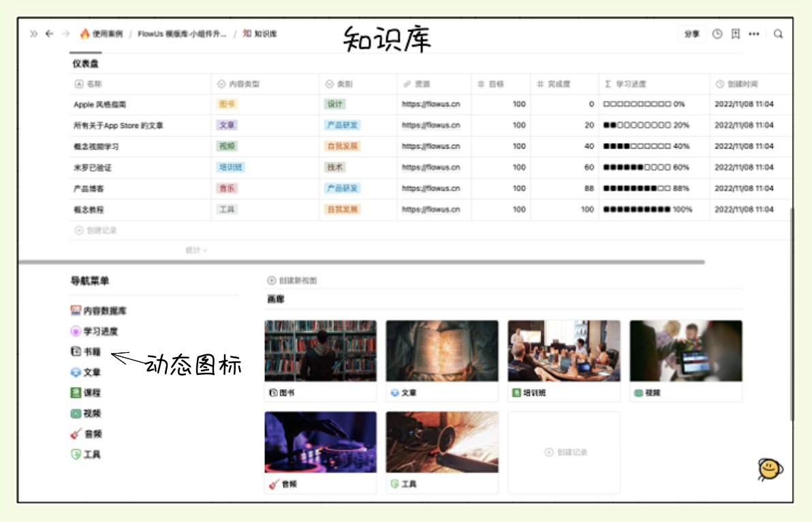Image resolution: width=812 pixels, height=522 pixels.
Task: Go forward with the right arrow
Action: pyautogui.click(x=66, y=34)
